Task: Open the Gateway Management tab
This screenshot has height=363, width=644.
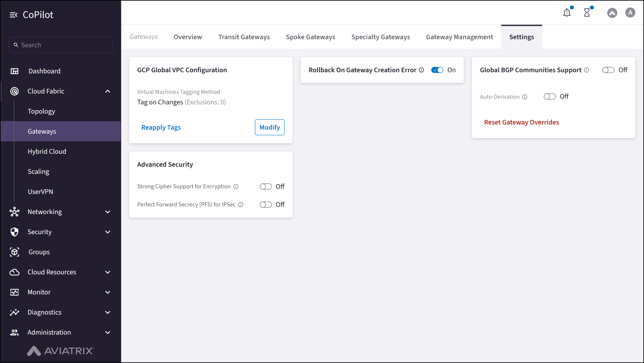Action: coord(459,37)
